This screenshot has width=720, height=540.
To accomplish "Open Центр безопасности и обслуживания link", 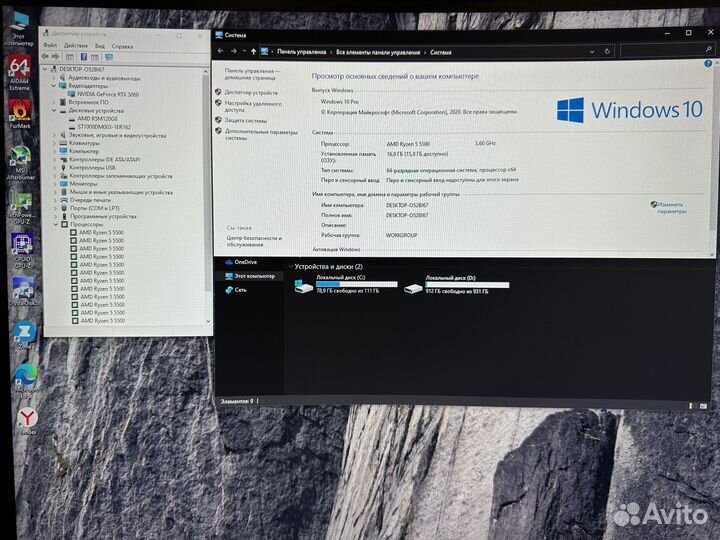I will coord(254,242).
